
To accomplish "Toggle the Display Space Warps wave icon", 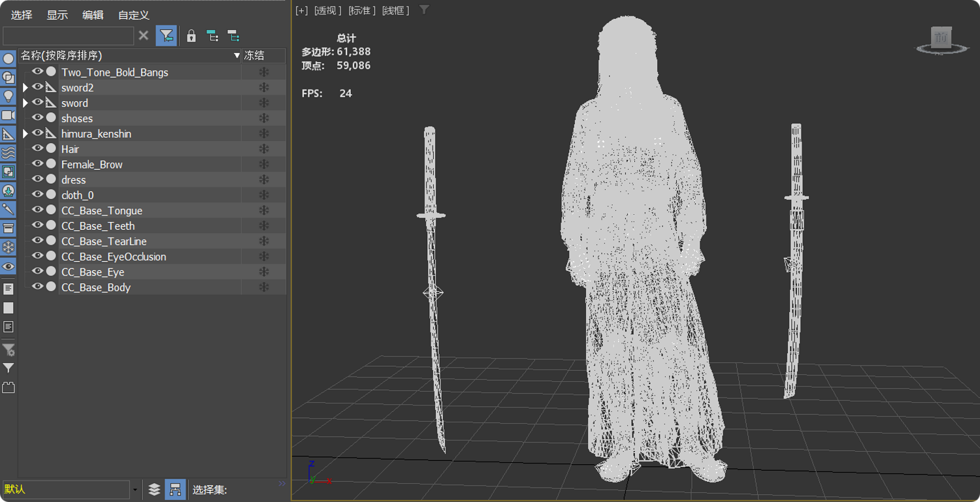I will [8, 153].
